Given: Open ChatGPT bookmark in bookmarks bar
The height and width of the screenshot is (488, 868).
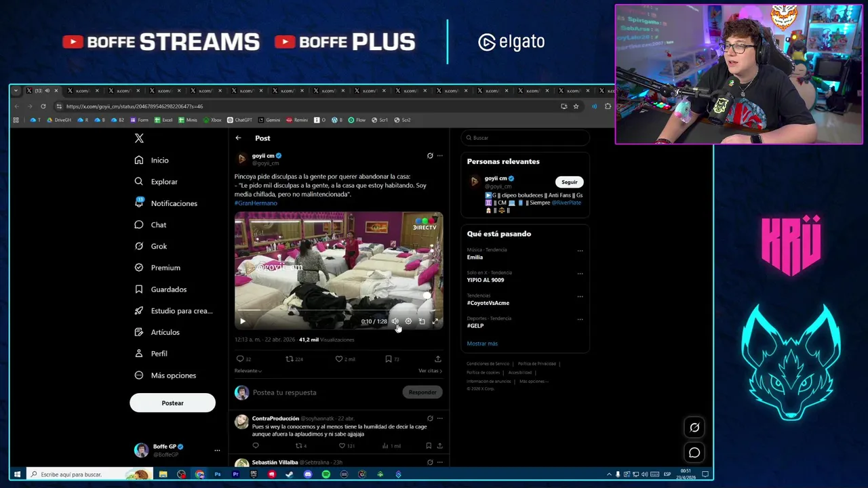Looking at the screenshot, I should point(239,120).
